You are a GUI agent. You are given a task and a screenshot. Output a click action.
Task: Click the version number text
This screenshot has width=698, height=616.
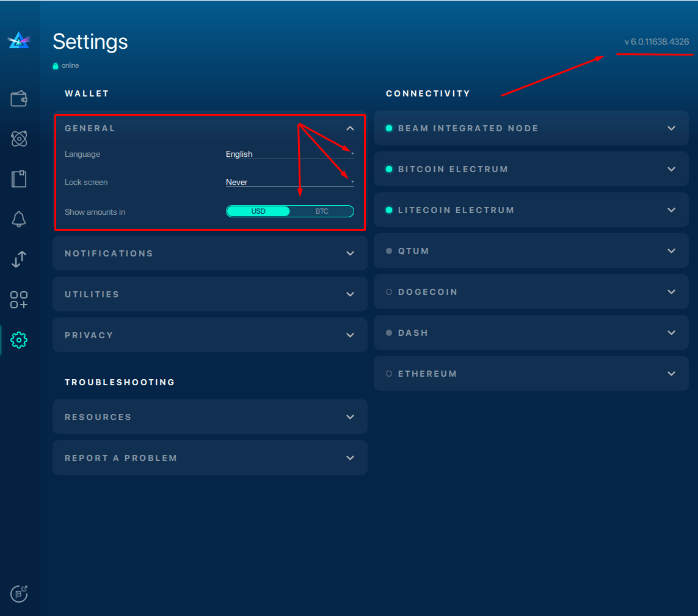point(656,42)
